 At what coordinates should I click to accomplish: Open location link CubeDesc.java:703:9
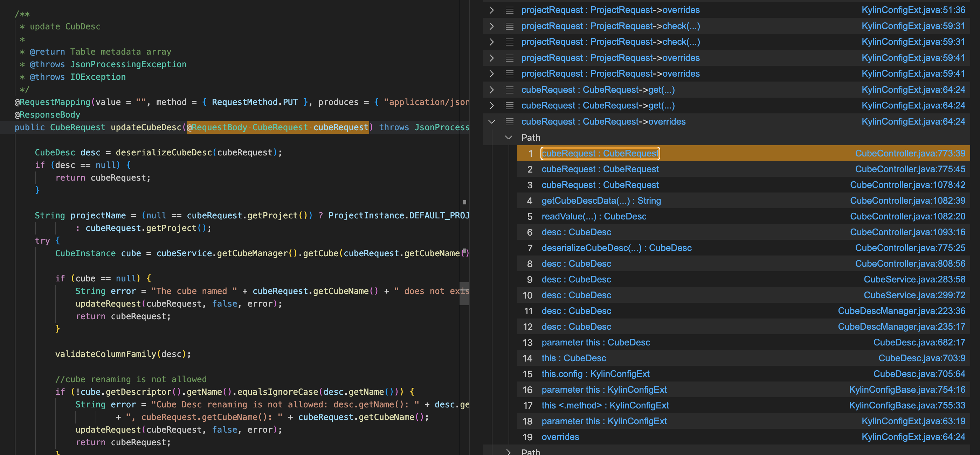click(x=922, y=358)
